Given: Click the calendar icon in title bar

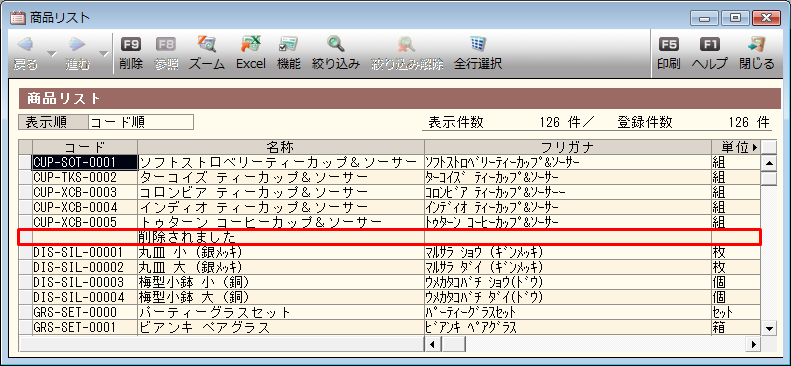Looking at the screenshot, I should click(18, 18).
